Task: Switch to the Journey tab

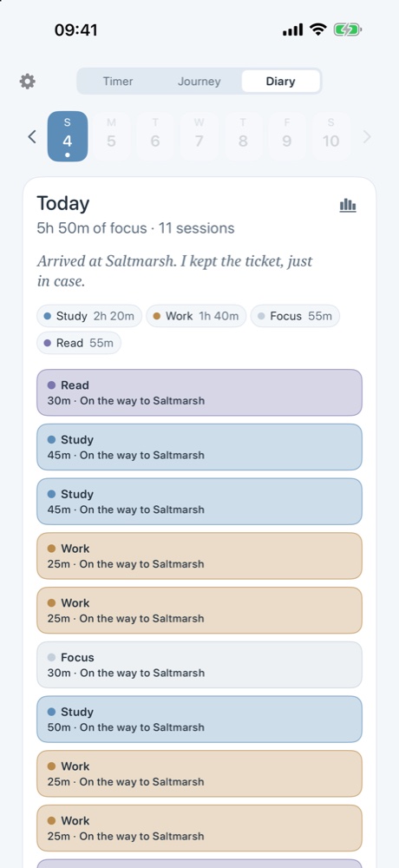Action: 199,82
